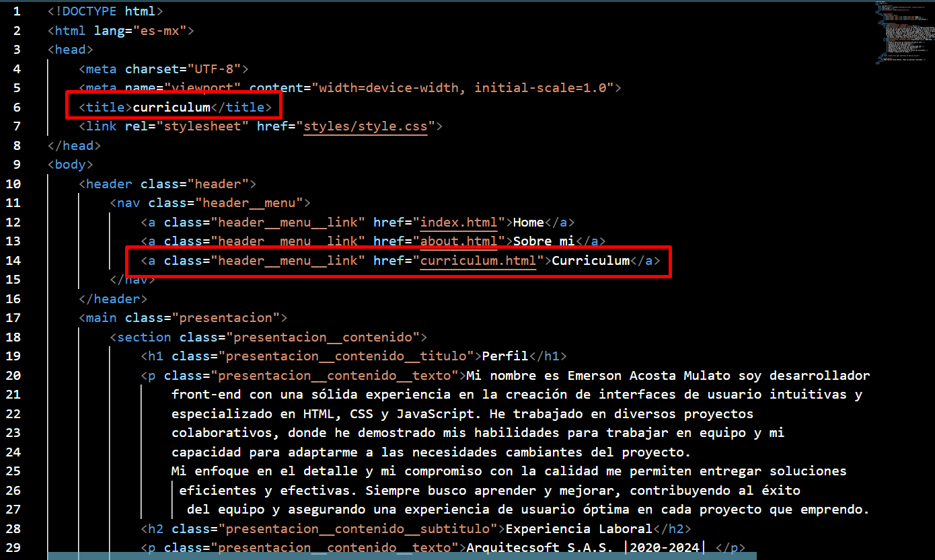
Task: Click the words "HTML, CSS y JavaScript"
Action: point(389,413)
